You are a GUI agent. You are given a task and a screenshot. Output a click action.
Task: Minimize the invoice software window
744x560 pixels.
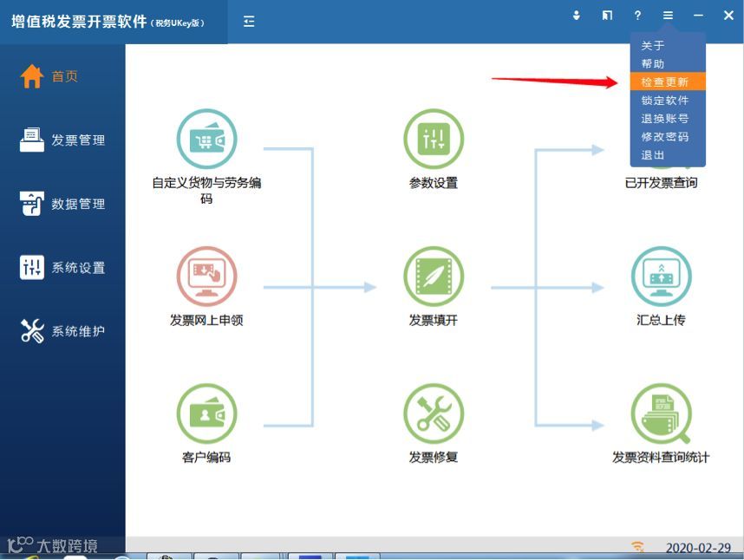click(698, 16)
